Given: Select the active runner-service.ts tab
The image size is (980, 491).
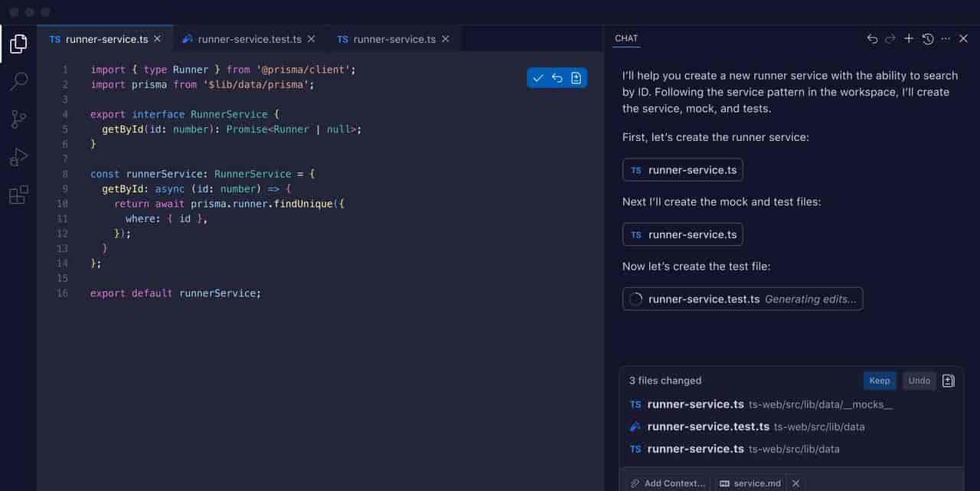Looking at the screenshot, I should point(106,39).
